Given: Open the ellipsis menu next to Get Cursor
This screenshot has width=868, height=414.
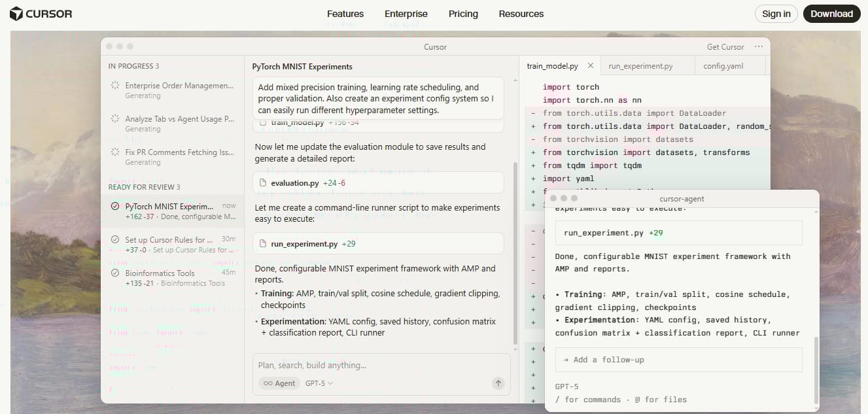Looking at the screenshot, I should [758, 46].
